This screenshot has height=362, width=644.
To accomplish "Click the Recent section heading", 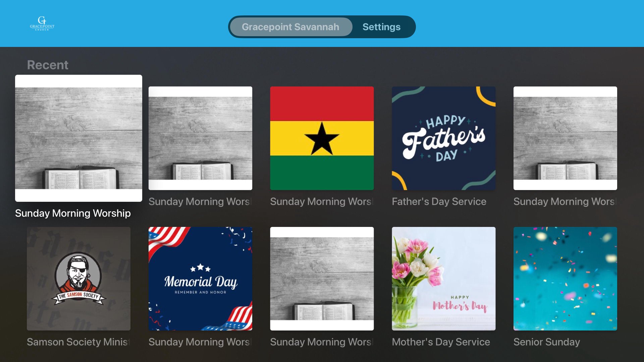I will coord(48,65).
